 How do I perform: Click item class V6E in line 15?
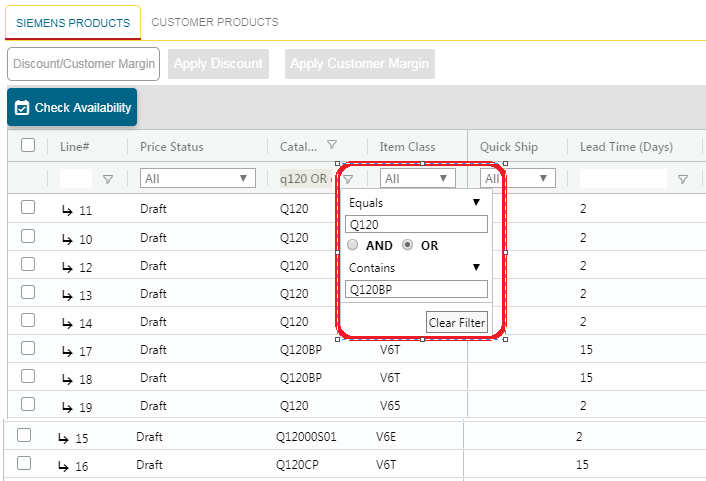[386, 437]
